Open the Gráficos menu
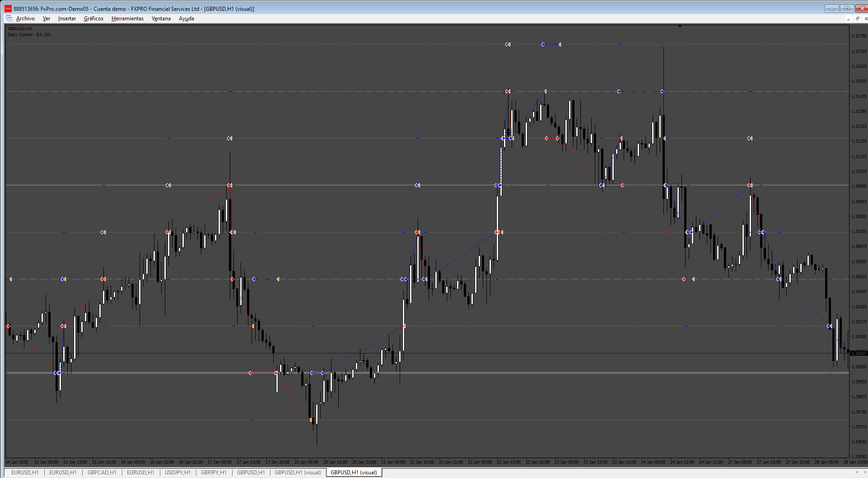 pyautogui.click(x=93, y=19)
